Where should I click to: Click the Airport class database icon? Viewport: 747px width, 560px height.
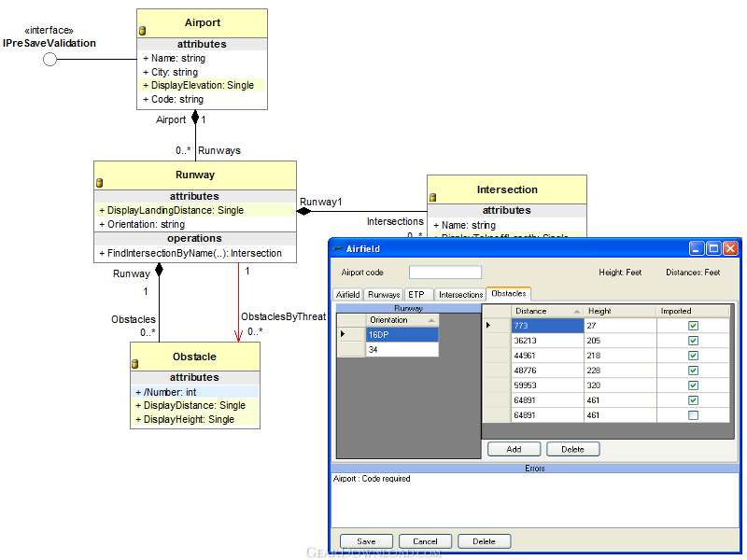pos(143,31)
